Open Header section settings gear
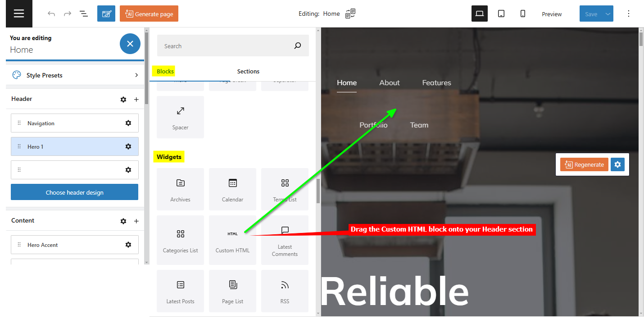 [123, 99]
